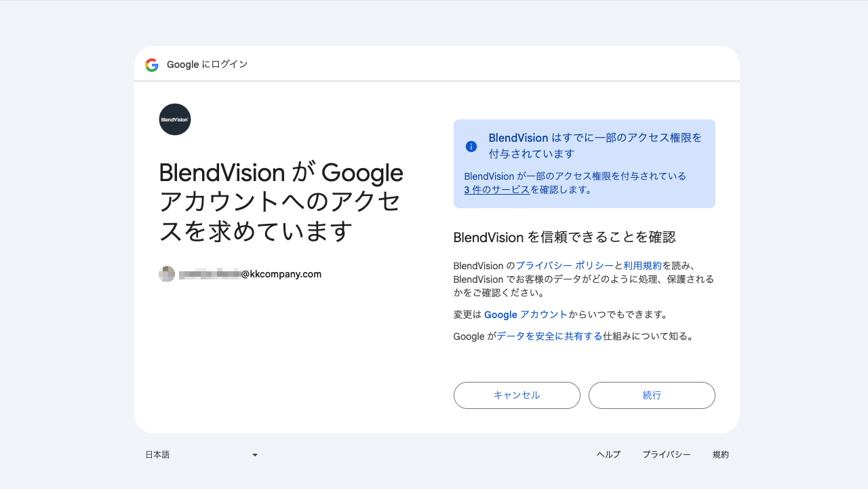Viewport: 868px width, 489px height.
Task: Open the 3 件のサービス link
Action: (497, 190)
